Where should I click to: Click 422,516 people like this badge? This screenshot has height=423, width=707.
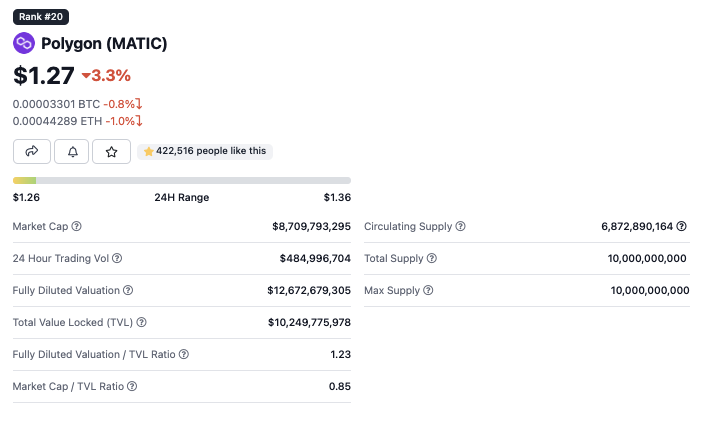pos(205,151)
